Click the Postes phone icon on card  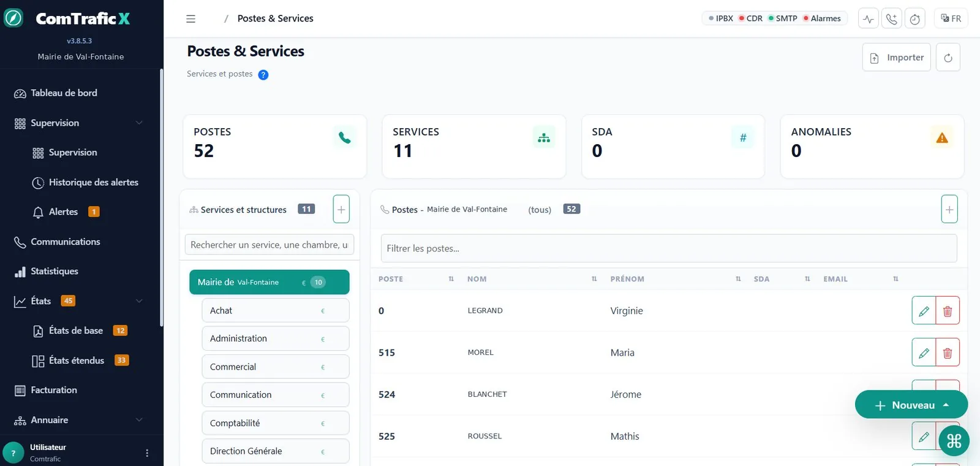[345, 138]
